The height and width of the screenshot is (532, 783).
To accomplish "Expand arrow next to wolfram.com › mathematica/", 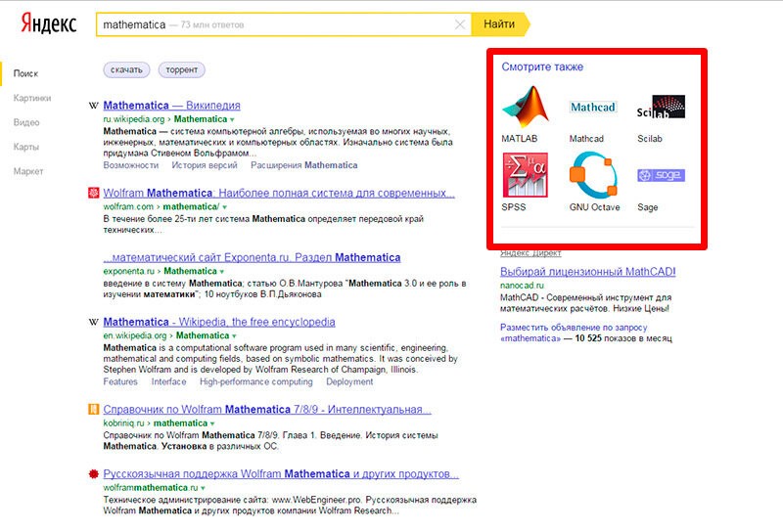I will 225,207.
